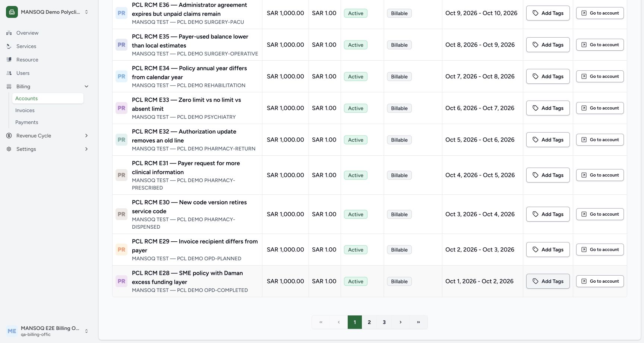Go to page 2 of accounts
Viewport: 644px width, 343px height.
pyautogui.click(x=369, y=322)
